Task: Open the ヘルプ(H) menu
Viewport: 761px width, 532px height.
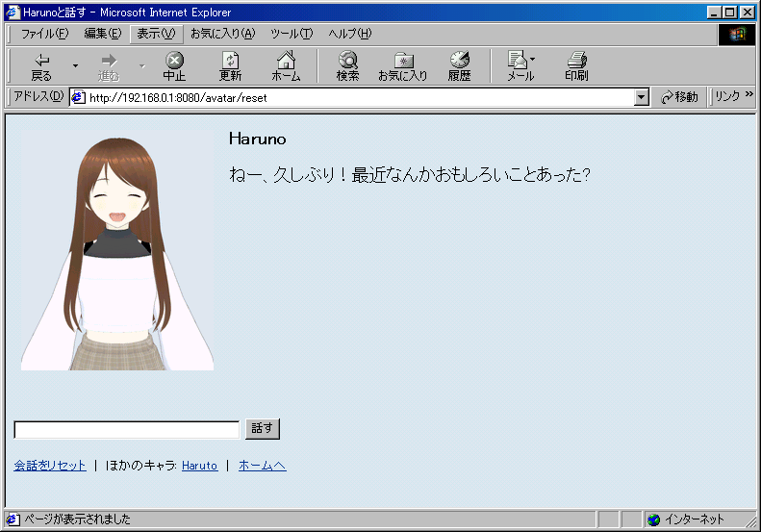Action: pyautogui.click(x=350, y=34)
